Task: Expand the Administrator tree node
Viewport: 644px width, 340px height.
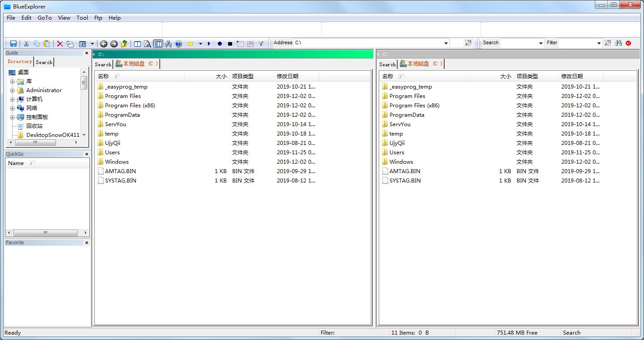Action: pyautogui.click(x=13, y=90)
